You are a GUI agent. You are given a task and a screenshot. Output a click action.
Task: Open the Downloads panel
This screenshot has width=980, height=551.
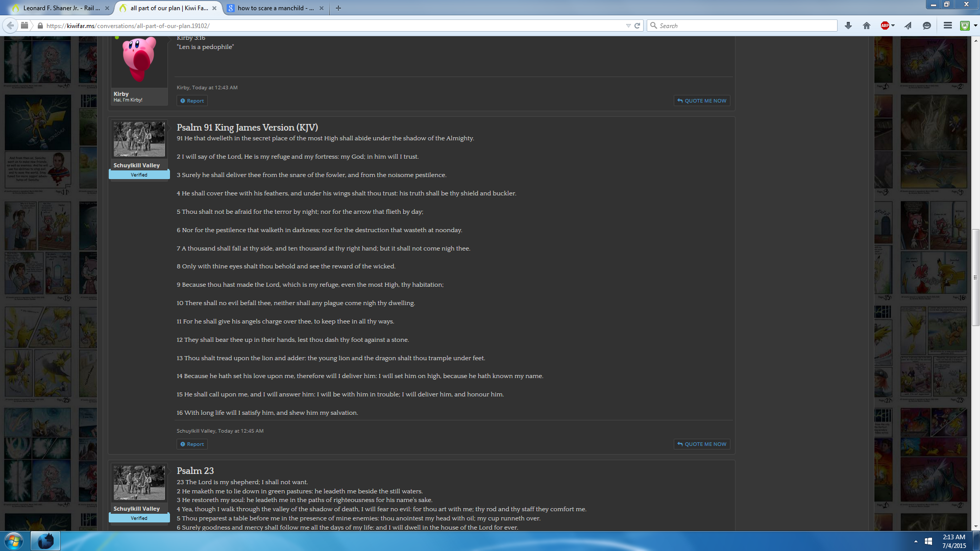tap(848, 26)
